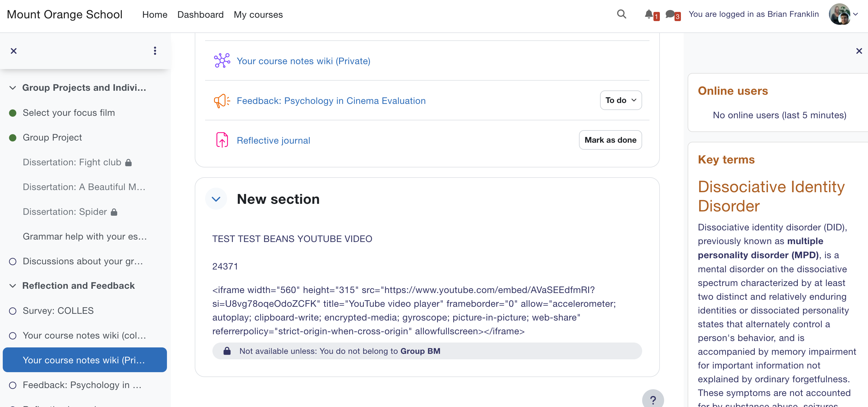This screenshot has height=407, width=868.
Task: Open the notifications bell icon
Action: tap(649, 14)
